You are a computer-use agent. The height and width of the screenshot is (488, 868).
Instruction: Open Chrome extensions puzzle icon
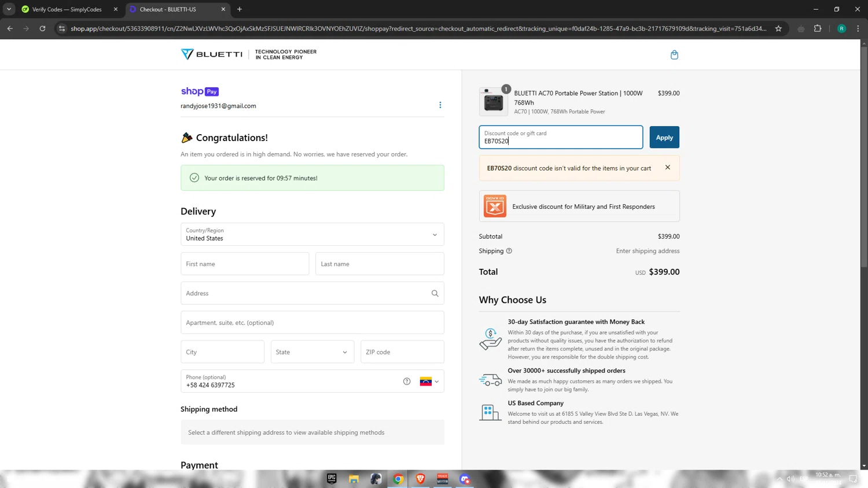point(818,28)
